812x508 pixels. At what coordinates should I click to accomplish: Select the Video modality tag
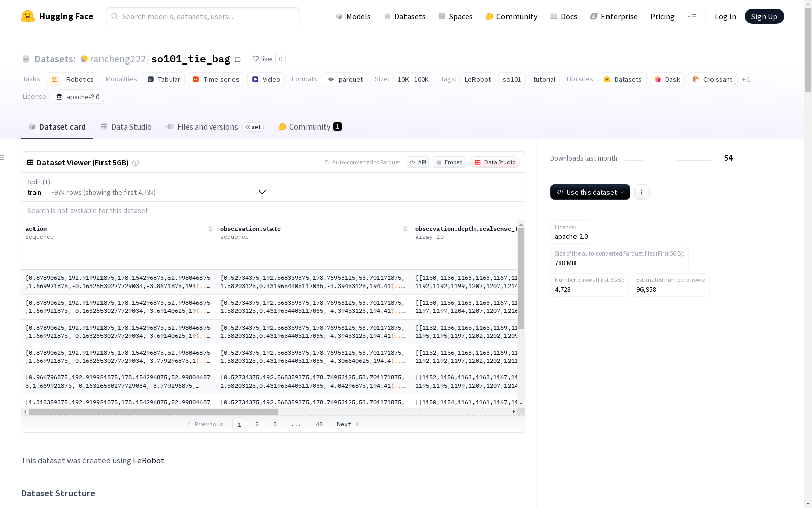tap(266, 79)
